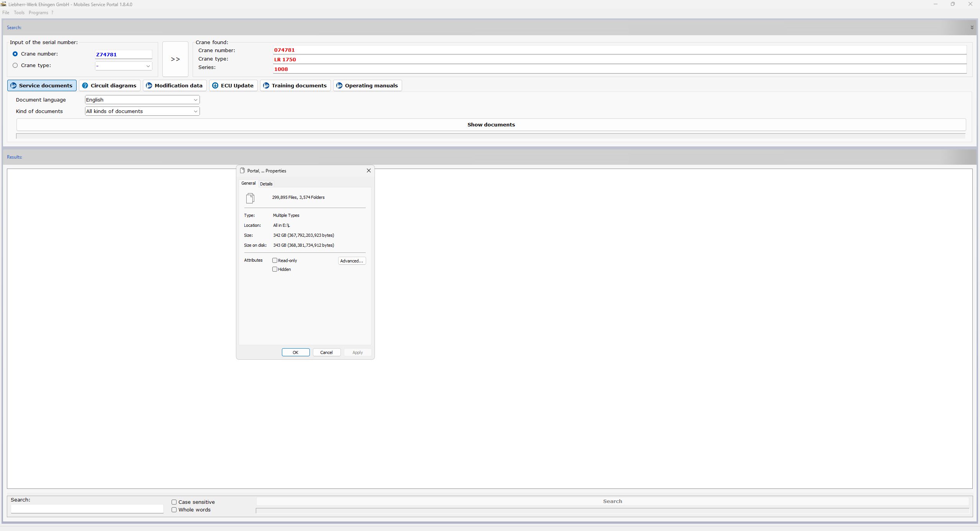Enable the Read-only attribute checkbox

tap(275, 261)
